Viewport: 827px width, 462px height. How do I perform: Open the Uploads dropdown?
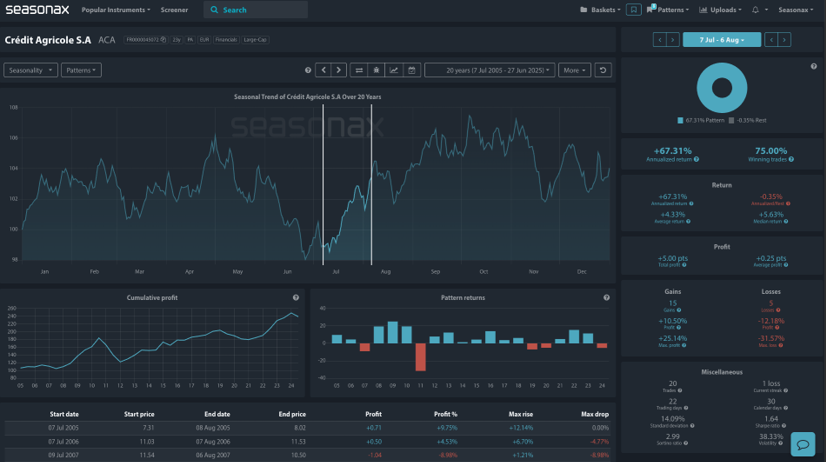point(720,9)
